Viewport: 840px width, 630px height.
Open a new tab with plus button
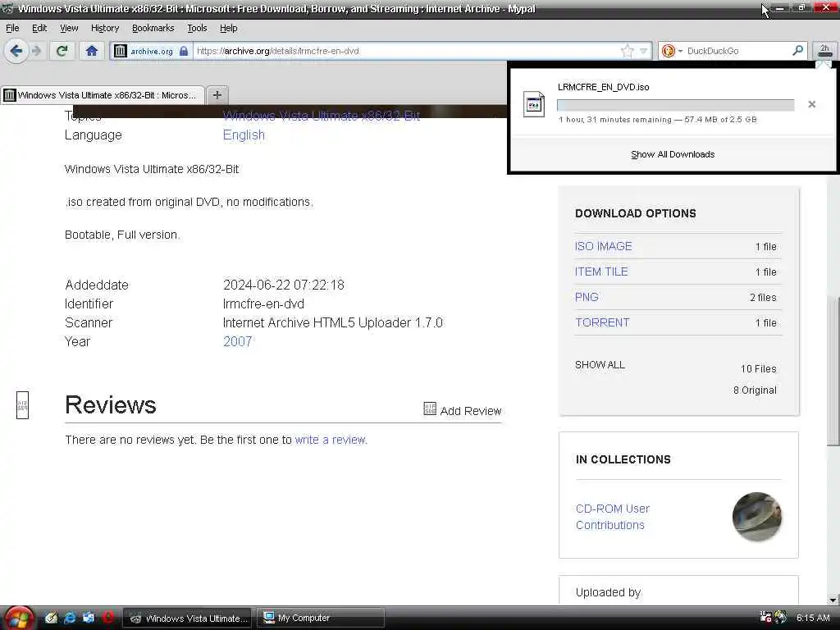(217, 95)
